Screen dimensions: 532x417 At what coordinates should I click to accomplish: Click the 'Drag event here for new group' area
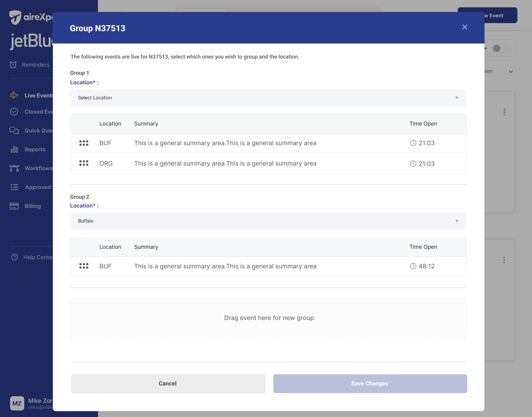pyautogui.click(x=269, y=319)
